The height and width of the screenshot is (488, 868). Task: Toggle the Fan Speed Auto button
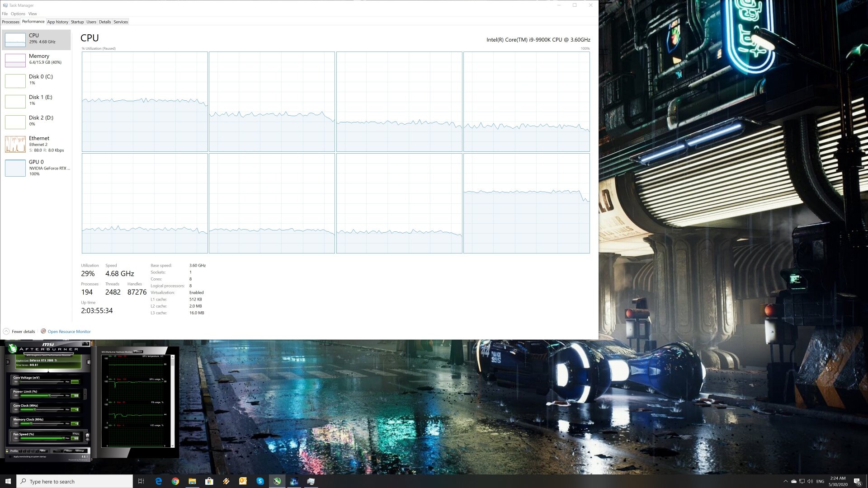76,434
